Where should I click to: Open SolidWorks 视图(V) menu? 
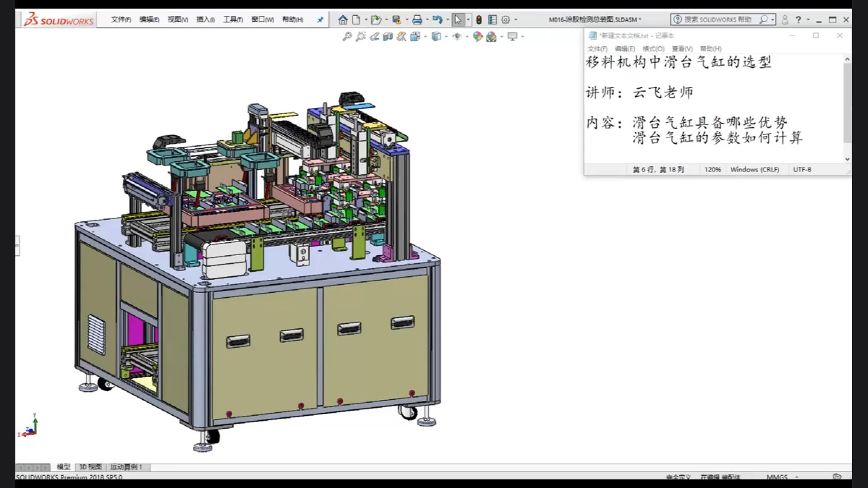[x=178, y=19]
